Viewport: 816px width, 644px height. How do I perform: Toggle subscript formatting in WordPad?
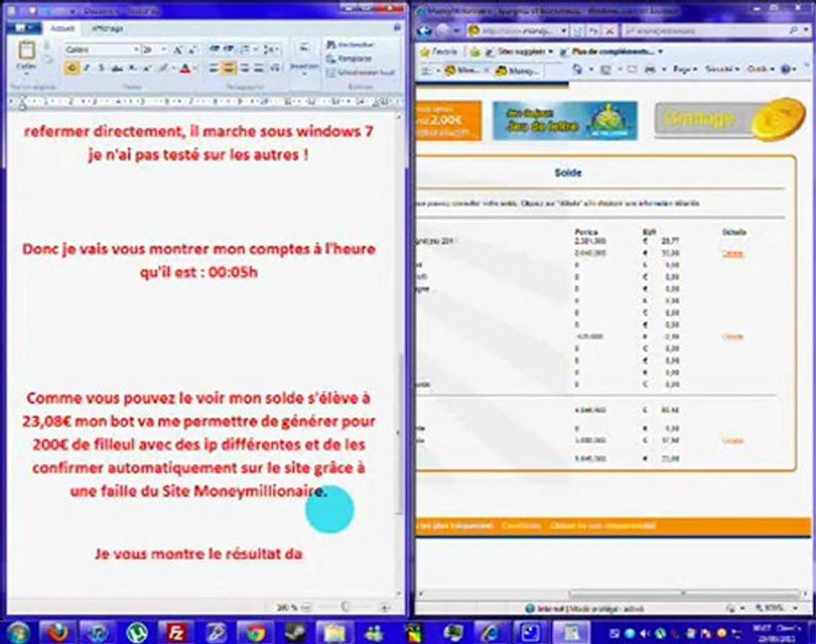point(133,68)
